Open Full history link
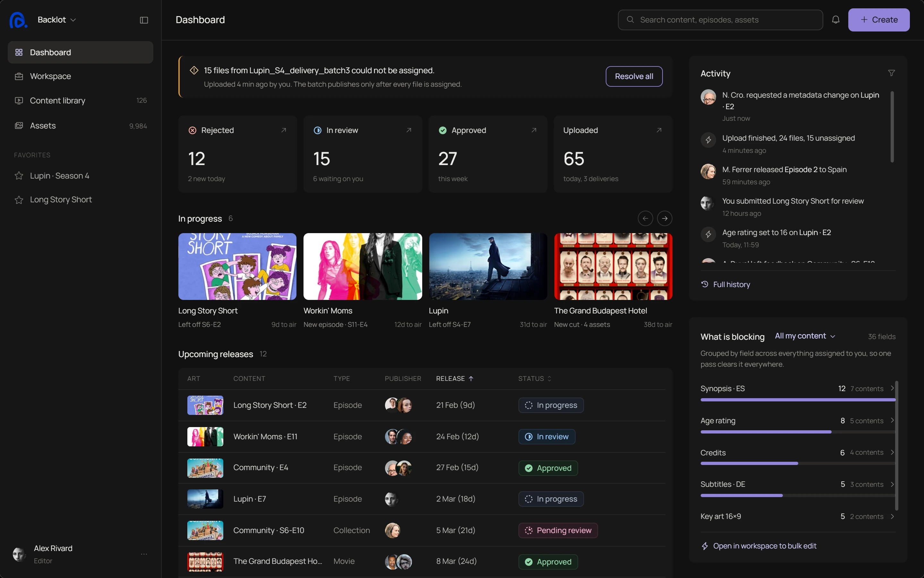Viewport: 924px width, 578px height. click(x=725, y=285)
